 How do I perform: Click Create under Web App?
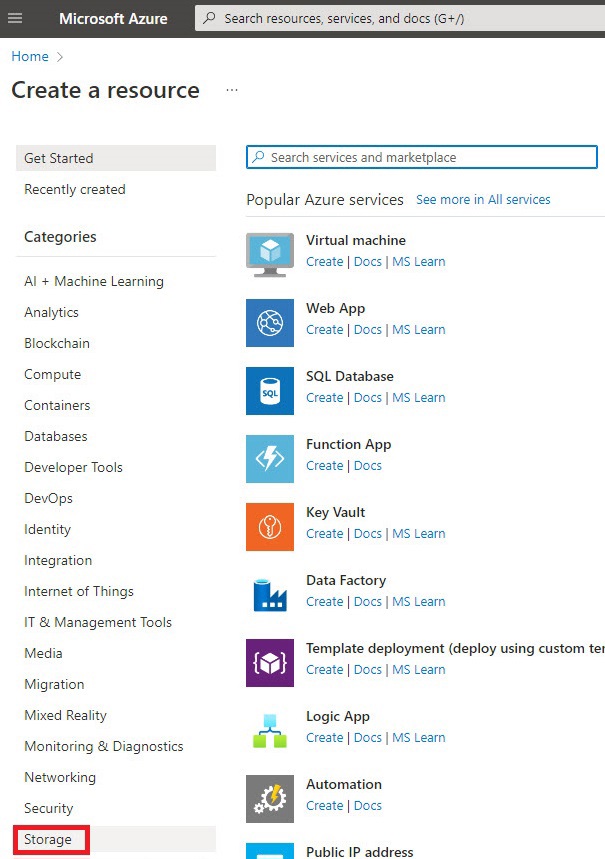324,330
